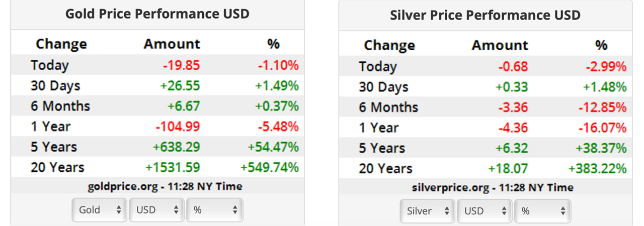Click the Gold Price Performance USD heading
Viewport: 644px width, 226px height.
157,14
